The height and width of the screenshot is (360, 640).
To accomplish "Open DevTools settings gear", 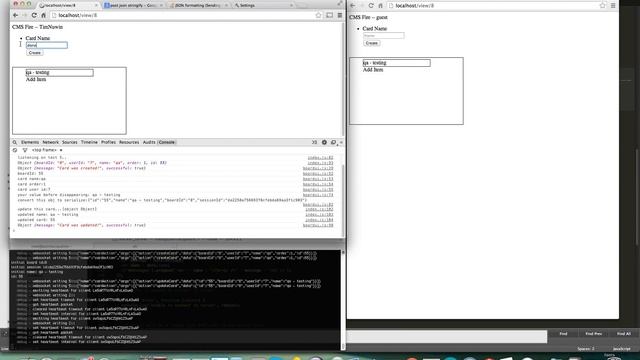I will click(x=324, y=142).
